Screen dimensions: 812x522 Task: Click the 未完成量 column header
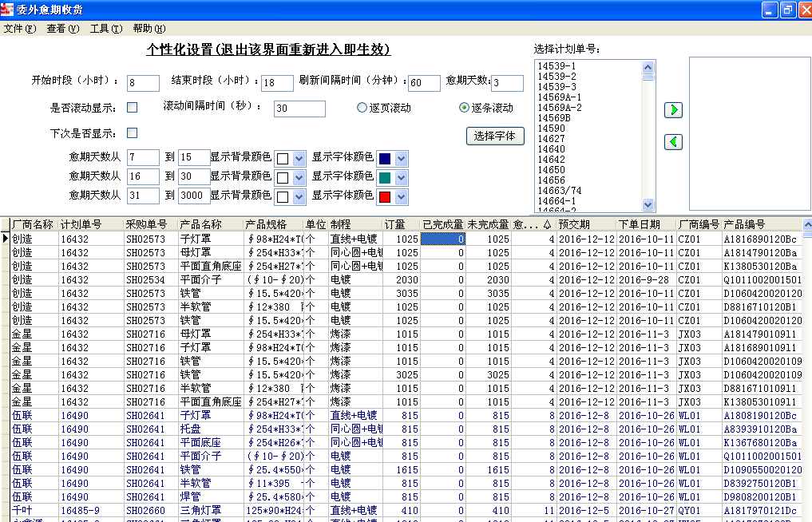[489, 225]
